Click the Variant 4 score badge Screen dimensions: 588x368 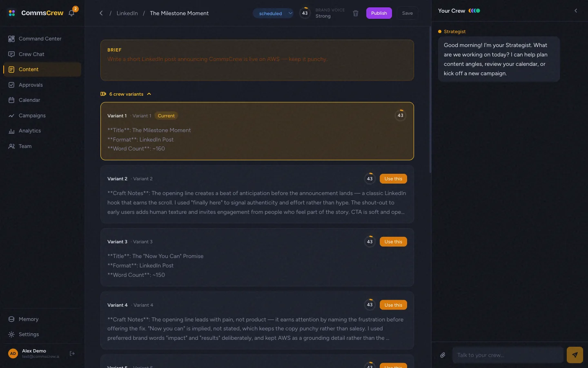point(370,305)
